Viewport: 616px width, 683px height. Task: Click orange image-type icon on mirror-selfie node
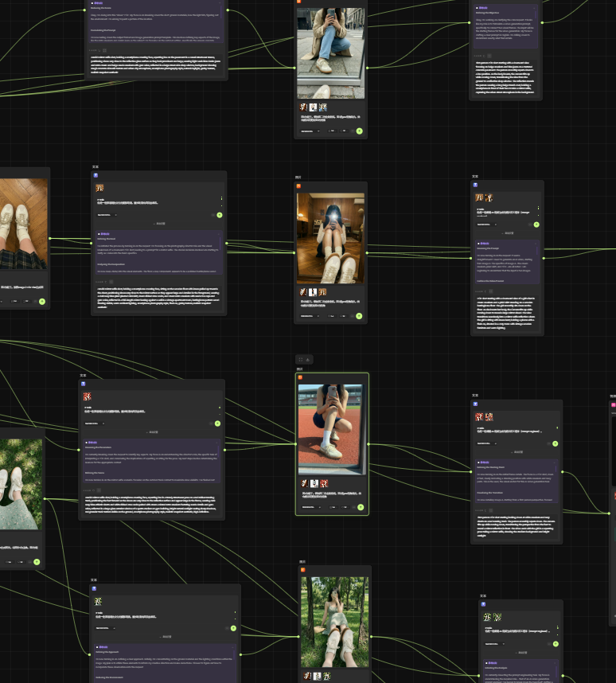coord(299,186)
